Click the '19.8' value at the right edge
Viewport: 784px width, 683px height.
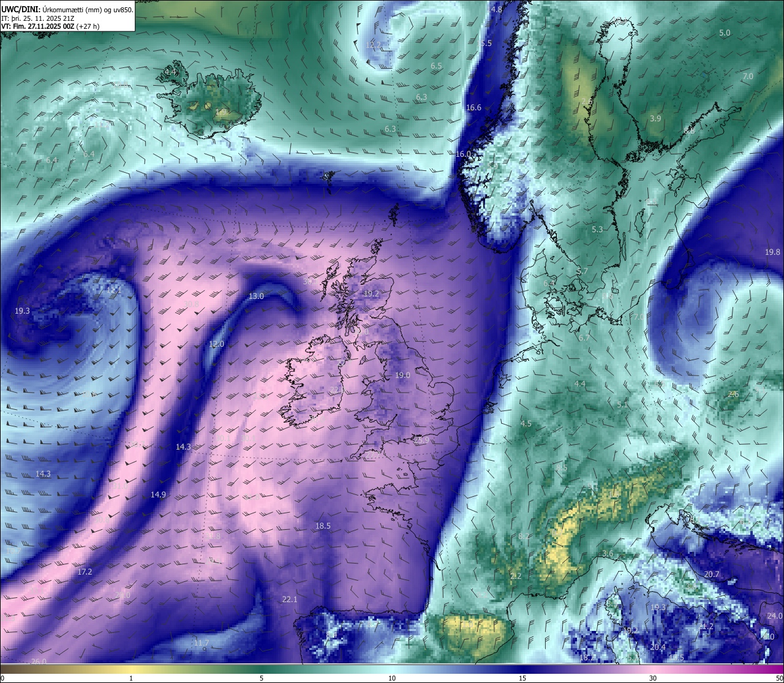772,252
